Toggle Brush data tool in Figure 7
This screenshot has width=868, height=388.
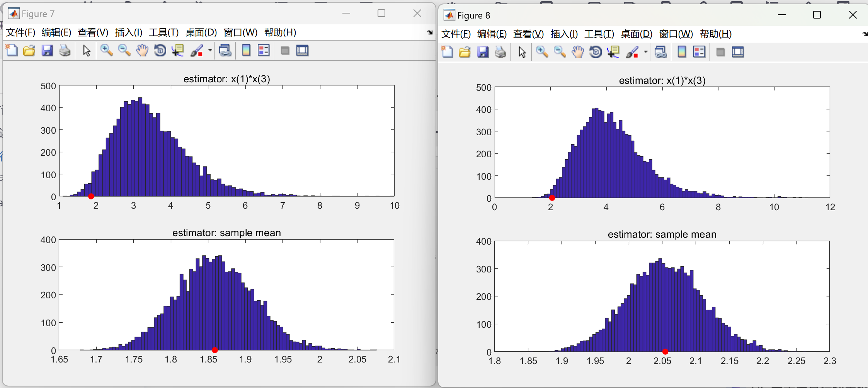(x=197, y=50)
